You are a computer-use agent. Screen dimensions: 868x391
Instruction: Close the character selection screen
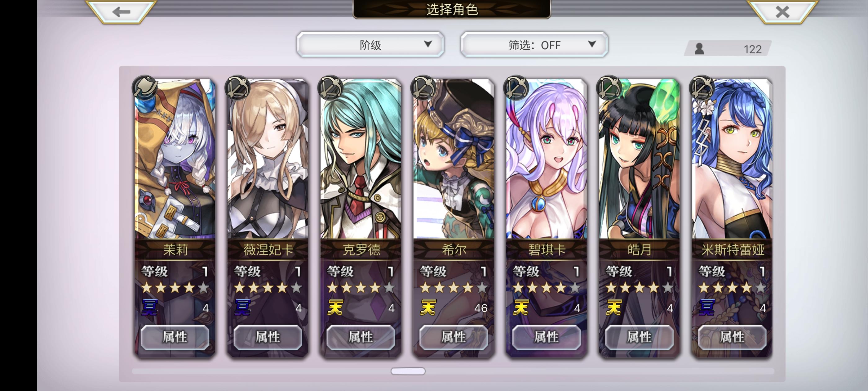pos(782,12)
